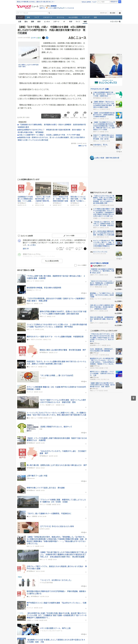Click the Yahoo! JAPAN top link
Image resolution: width=138 pixels, height=644 pixels.
pos(86,2)
